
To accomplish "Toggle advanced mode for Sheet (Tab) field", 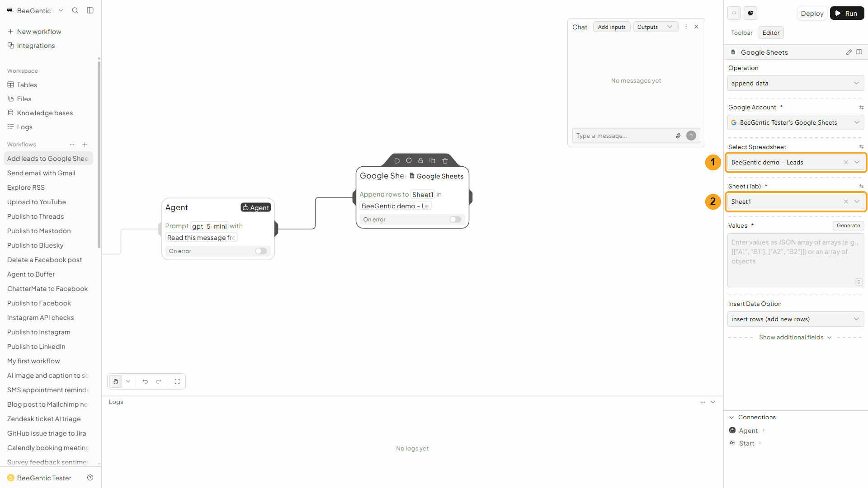I will 861,186.
